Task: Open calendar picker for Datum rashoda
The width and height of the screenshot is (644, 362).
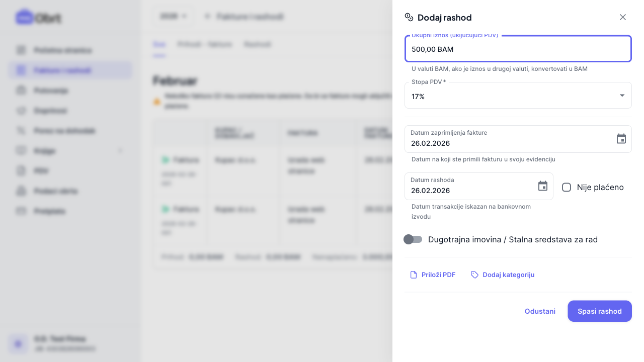Action: point(543,186)
